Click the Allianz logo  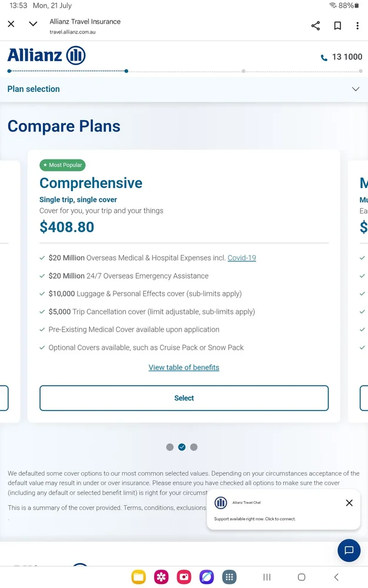coord(47,56)
